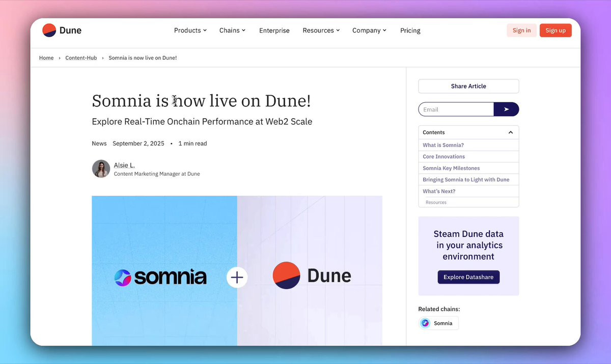Open the Products dropdown menu
This screenshot has height=364, width=611.
point(190,31)
